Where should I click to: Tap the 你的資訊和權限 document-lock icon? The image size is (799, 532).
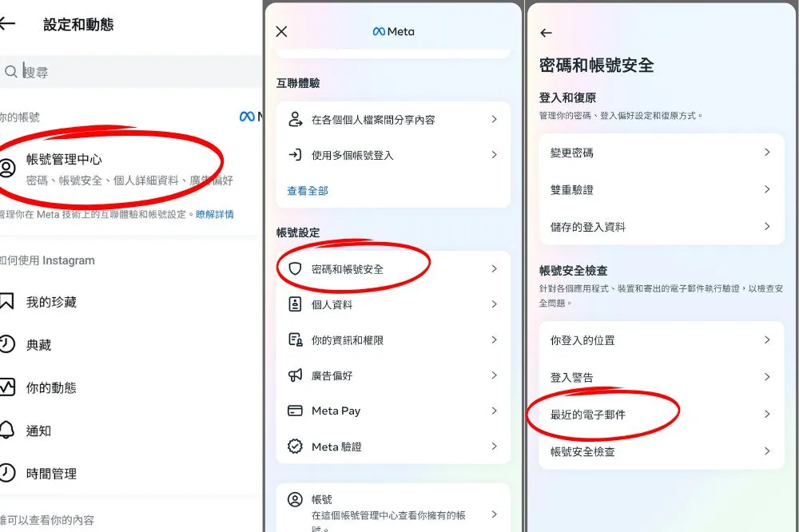[x=295, y=339]
